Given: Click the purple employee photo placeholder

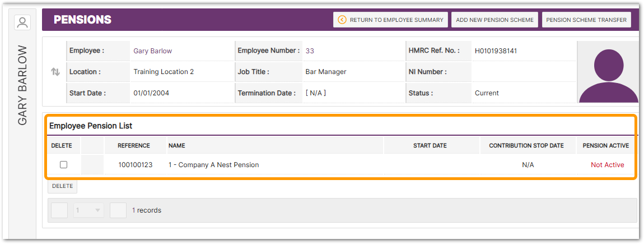Looking at the screenshot, I should [608, 72].
